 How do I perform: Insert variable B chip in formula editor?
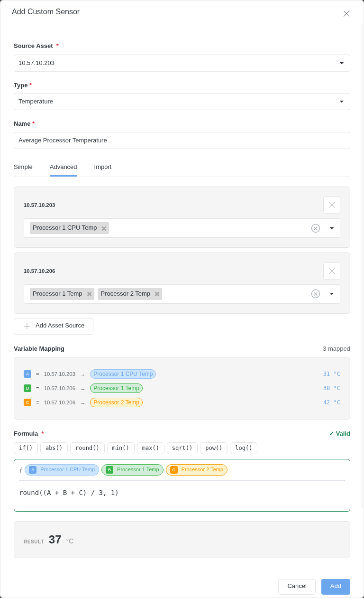(x=132, y=470)
